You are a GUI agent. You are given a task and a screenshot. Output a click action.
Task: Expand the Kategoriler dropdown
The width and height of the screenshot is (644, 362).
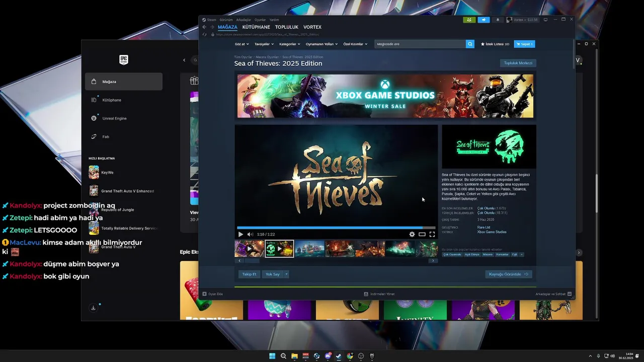point(290,44)
